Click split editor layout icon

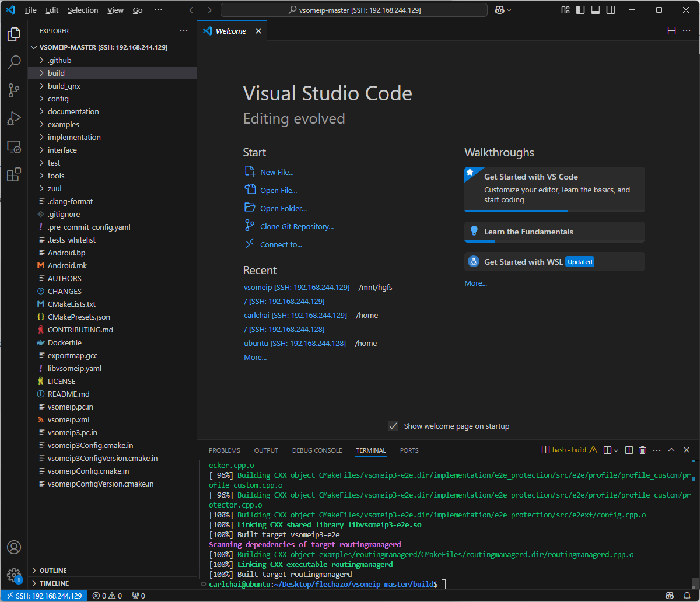671,31
